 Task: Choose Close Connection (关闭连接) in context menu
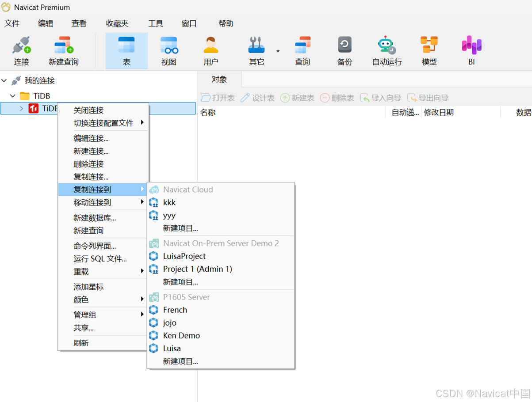(x=103, y=110)
